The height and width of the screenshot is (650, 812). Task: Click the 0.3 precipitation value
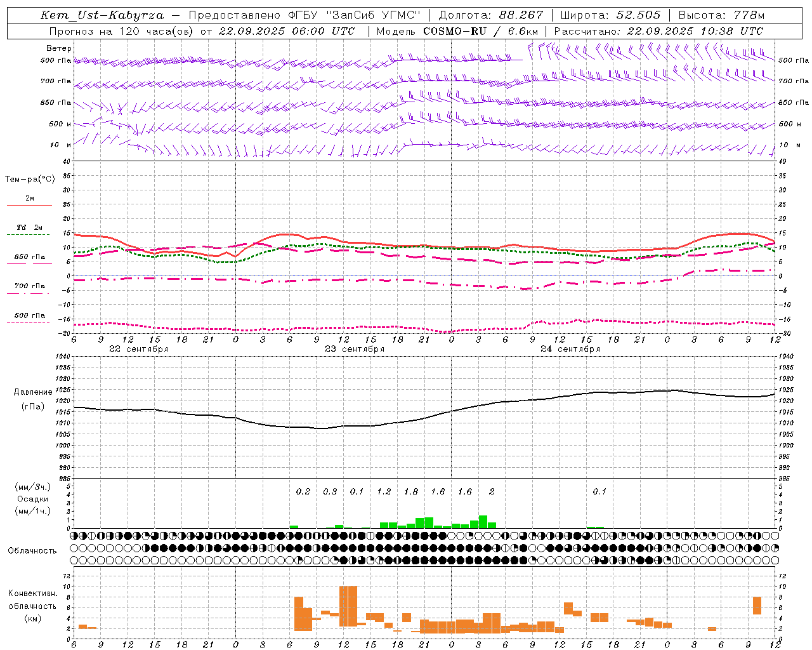(330, 492)
